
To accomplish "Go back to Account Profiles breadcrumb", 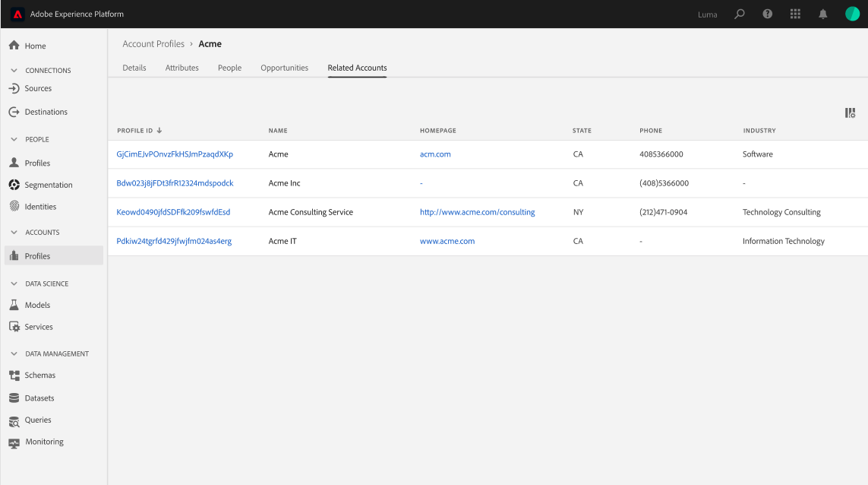I will tap(153, 44).
